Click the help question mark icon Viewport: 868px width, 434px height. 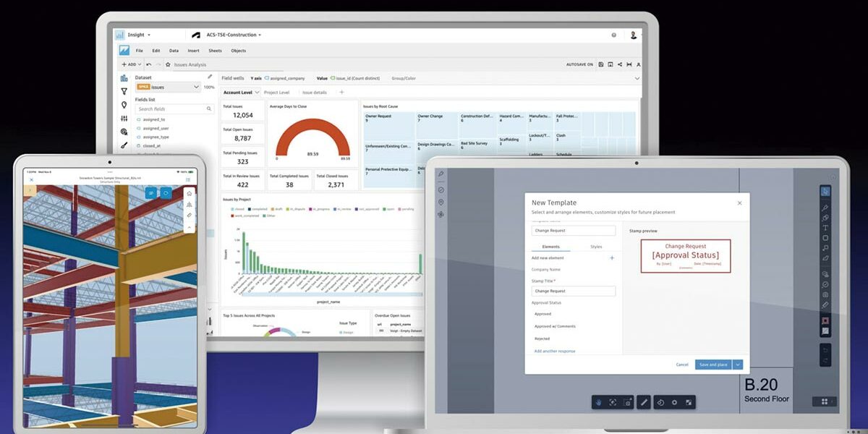point(614,35)
